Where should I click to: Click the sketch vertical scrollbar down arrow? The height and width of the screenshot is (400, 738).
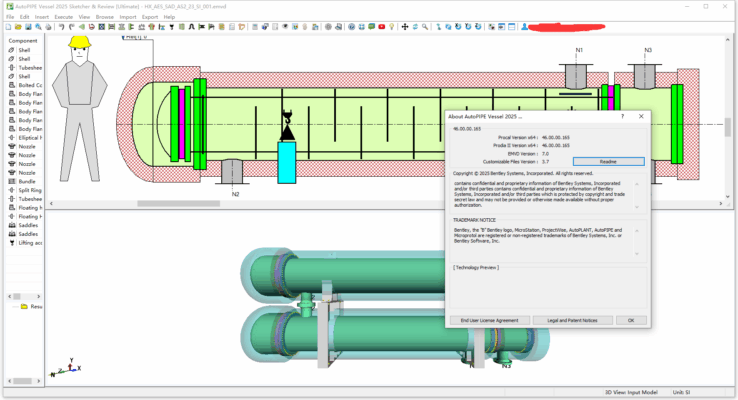728,197
